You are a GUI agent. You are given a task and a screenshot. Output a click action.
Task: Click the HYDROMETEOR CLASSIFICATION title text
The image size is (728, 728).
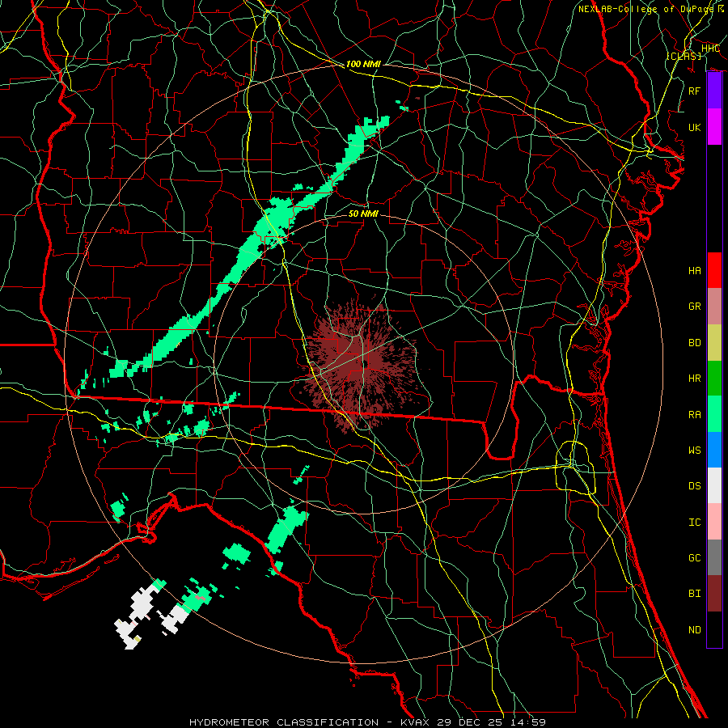(x=284, y=722)
